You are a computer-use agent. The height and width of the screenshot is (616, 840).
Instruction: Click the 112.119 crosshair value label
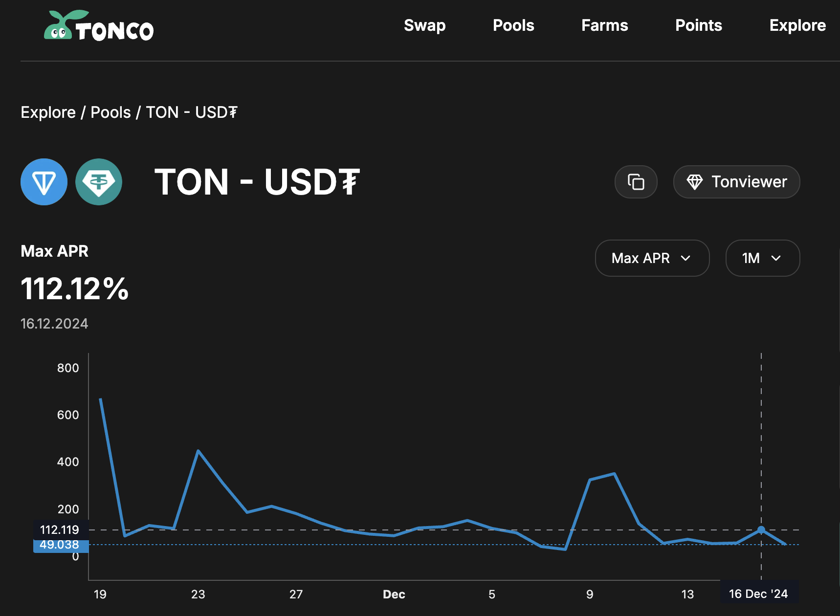point(60,529)
